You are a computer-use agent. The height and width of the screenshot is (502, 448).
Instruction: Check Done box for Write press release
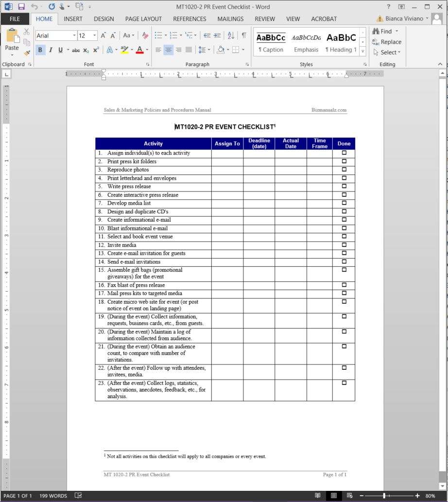pos(344,186)
